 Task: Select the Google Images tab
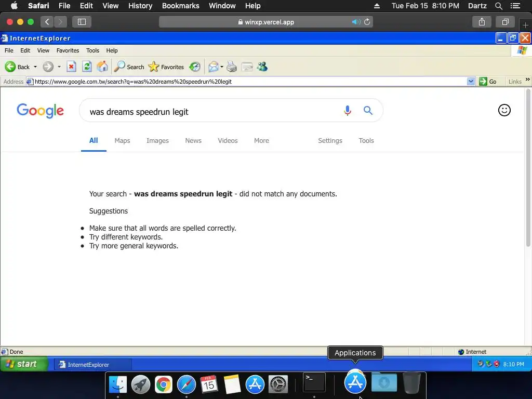pos(157,140)
